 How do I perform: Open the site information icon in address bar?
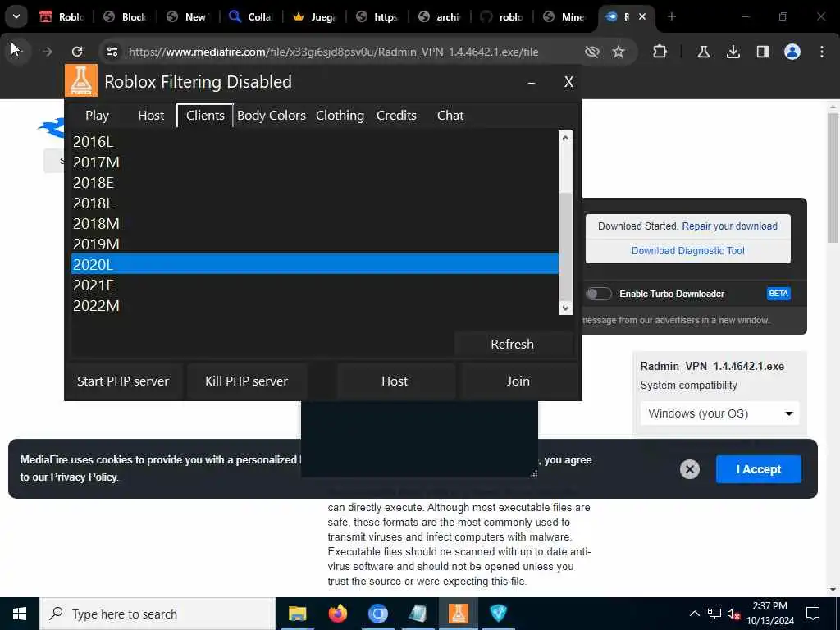click(x=112, y=52)
